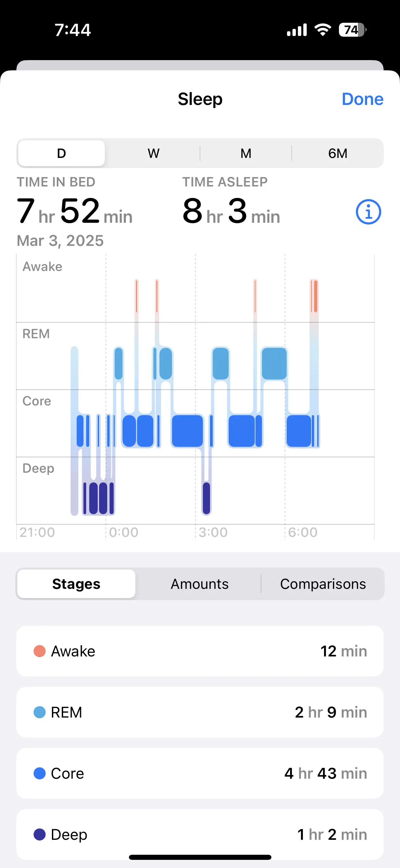The height and width of the screenshot is (868, 400).
Task: Switch to the W weekly view
Action: pyautogui.click(x=153, y=153)
